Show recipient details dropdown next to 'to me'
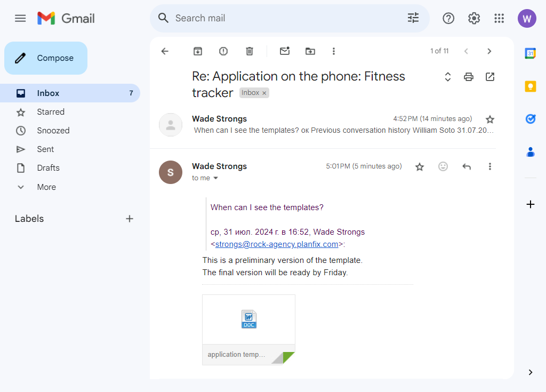546x392 pixels. click(215, 178)
